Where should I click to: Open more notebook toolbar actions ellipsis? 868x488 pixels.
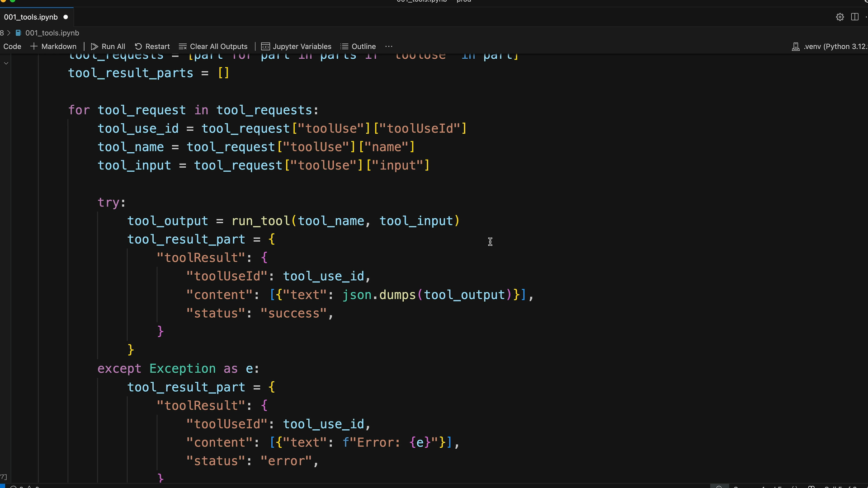pos(389,47)
